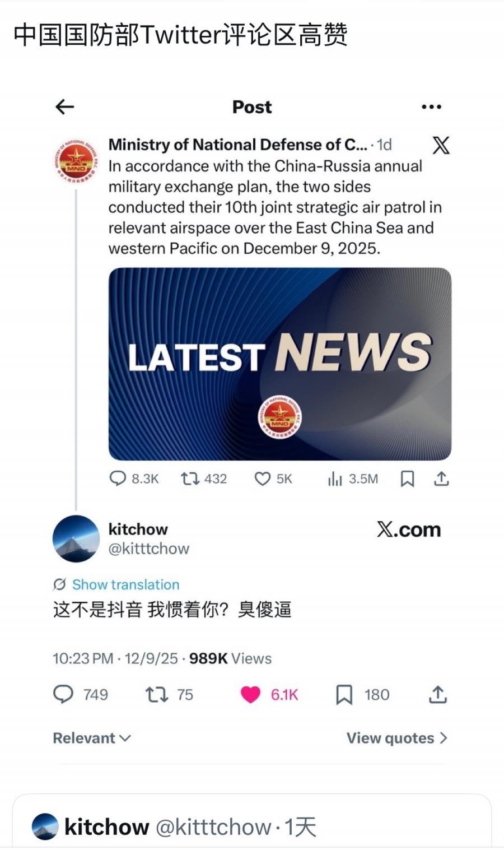
Task: Bookmark kitchow's comment with 180 saves
Action: (x=344, y=695)
